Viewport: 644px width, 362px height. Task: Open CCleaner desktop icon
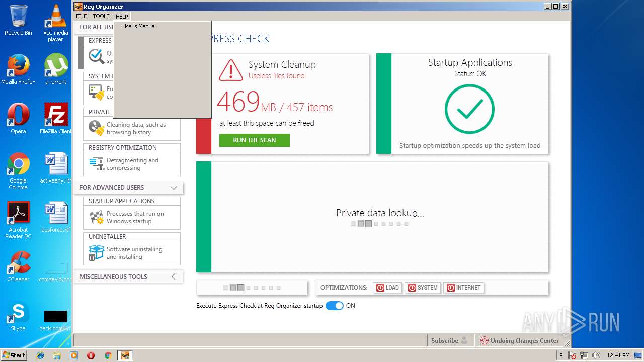click(18, 266)
